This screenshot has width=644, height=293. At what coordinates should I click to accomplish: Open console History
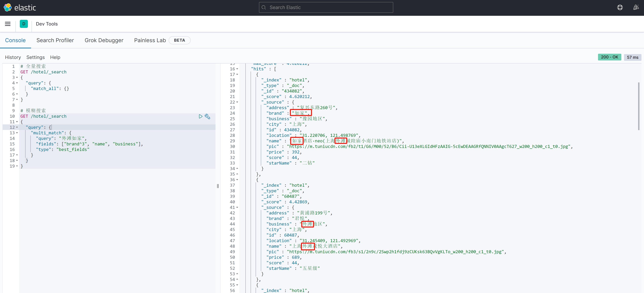tap(13, 57)
